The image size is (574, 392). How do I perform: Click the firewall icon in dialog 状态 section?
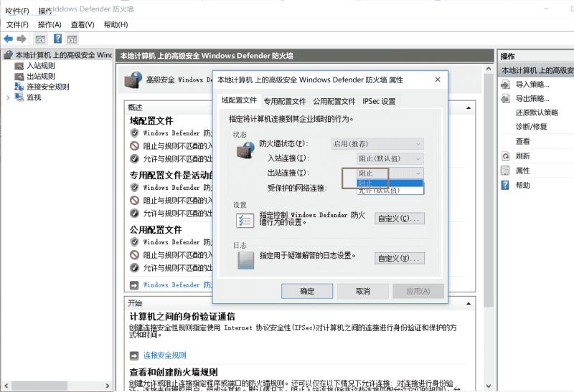point(245,150)
